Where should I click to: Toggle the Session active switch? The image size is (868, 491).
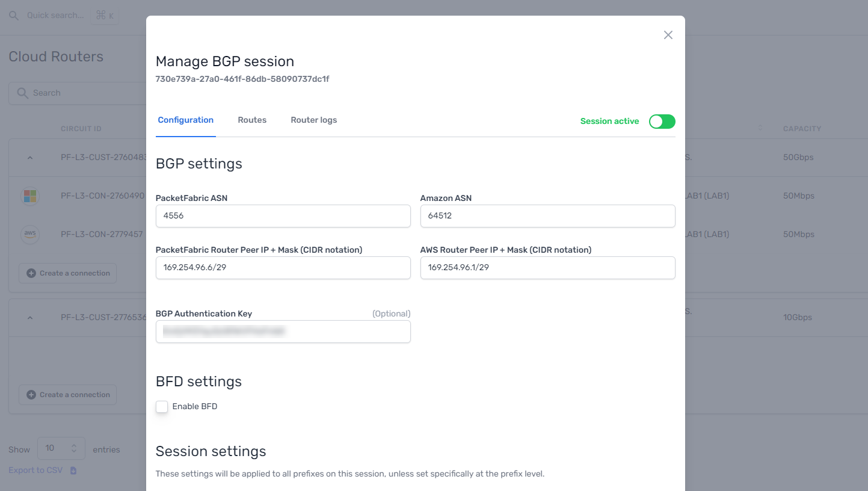[662, 122]
